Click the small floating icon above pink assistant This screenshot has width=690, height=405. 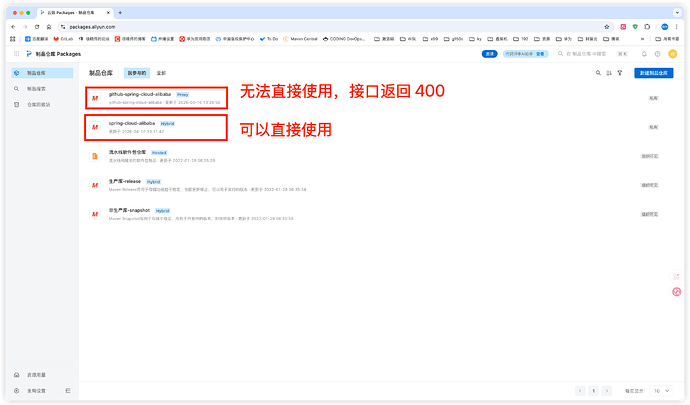(676, 276)
